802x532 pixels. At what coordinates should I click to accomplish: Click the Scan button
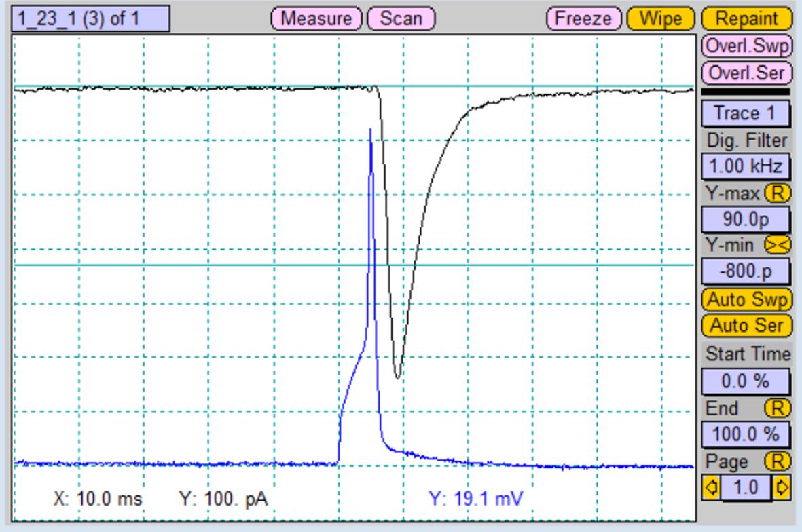click(x=401, y=19)
